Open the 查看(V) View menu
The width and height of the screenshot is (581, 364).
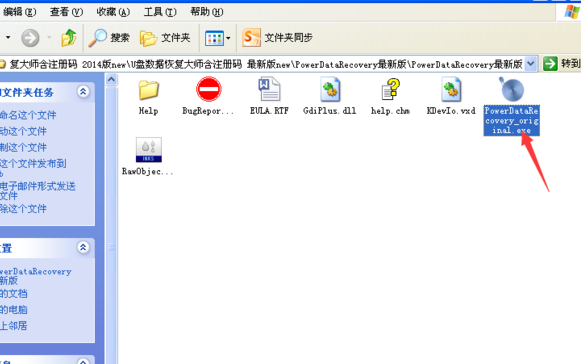click(66, 12)
